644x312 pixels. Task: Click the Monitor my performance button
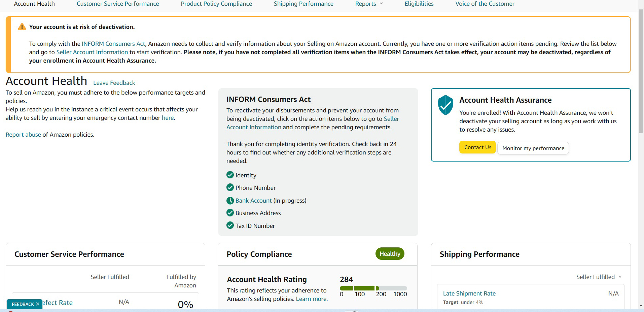(x=533, y=148)
